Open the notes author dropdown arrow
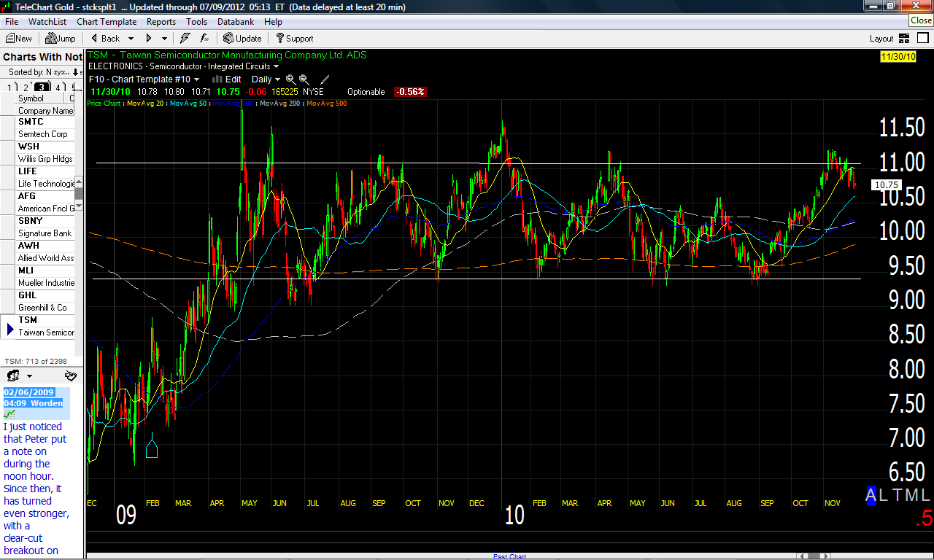Screen dimensions: 934x560 29,376
